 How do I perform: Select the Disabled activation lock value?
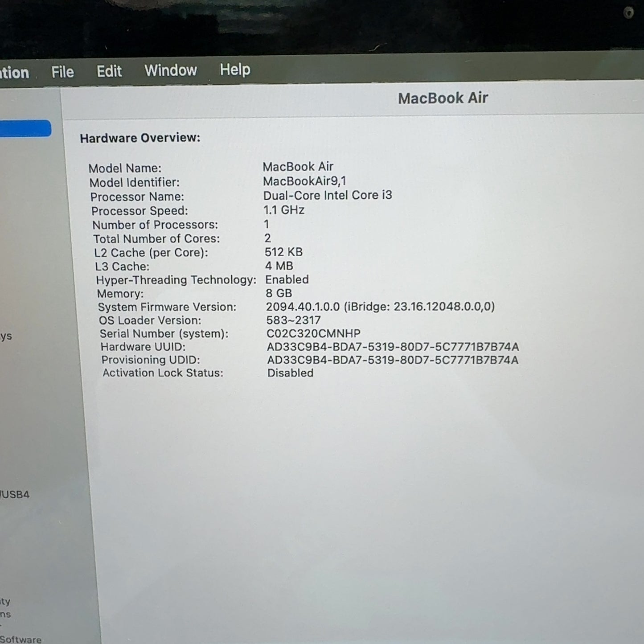pyautogui.click(x=290, y=373)
